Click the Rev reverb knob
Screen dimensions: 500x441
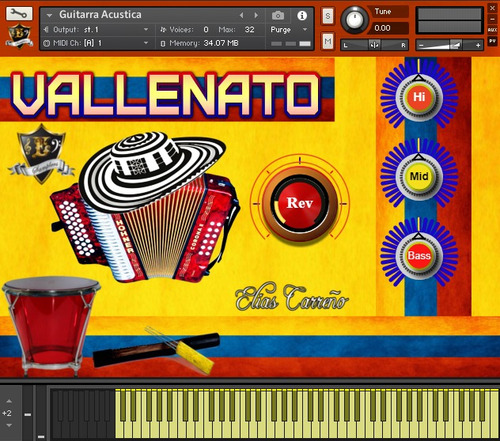pos(300,203)
